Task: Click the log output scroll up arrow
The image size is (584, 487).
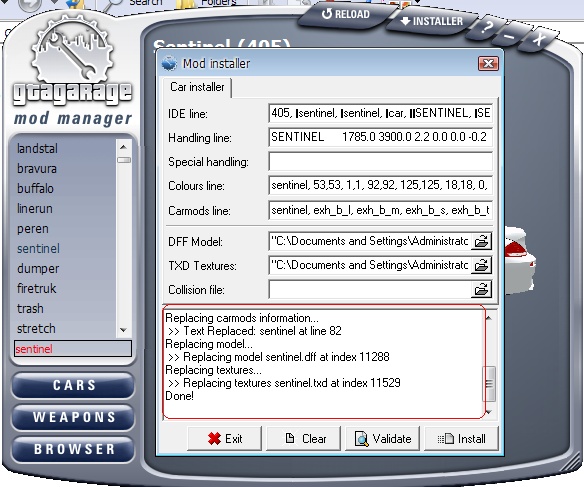Action: pos(489,318)
